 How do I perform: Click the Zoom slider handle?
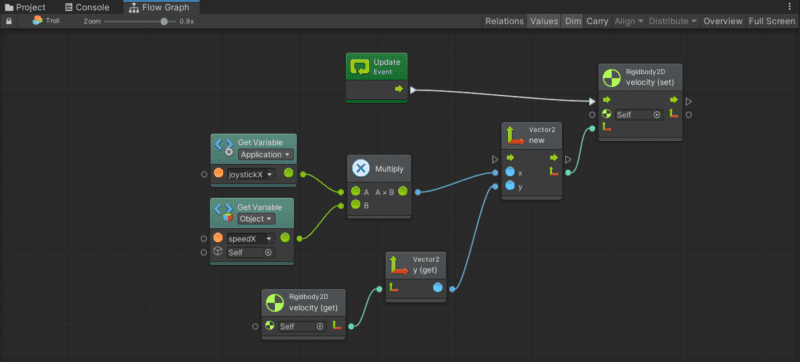point(164,21)
